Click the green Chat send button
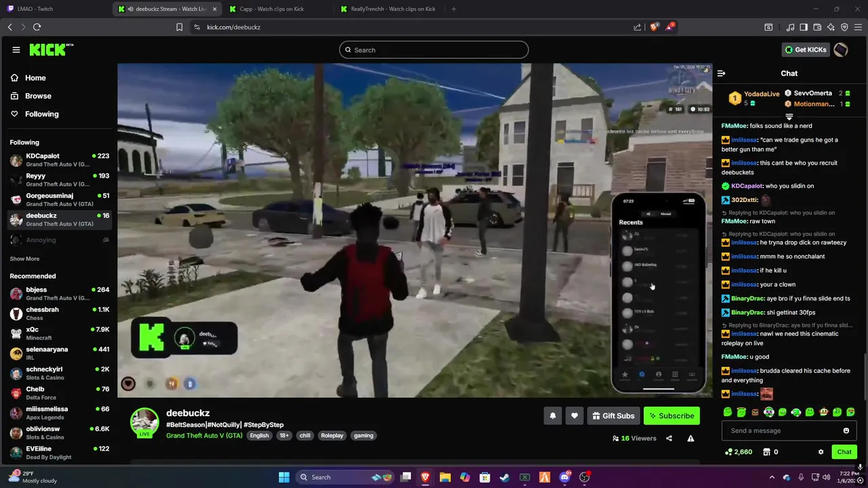This screenshot has height=488, width=868. 844,452
